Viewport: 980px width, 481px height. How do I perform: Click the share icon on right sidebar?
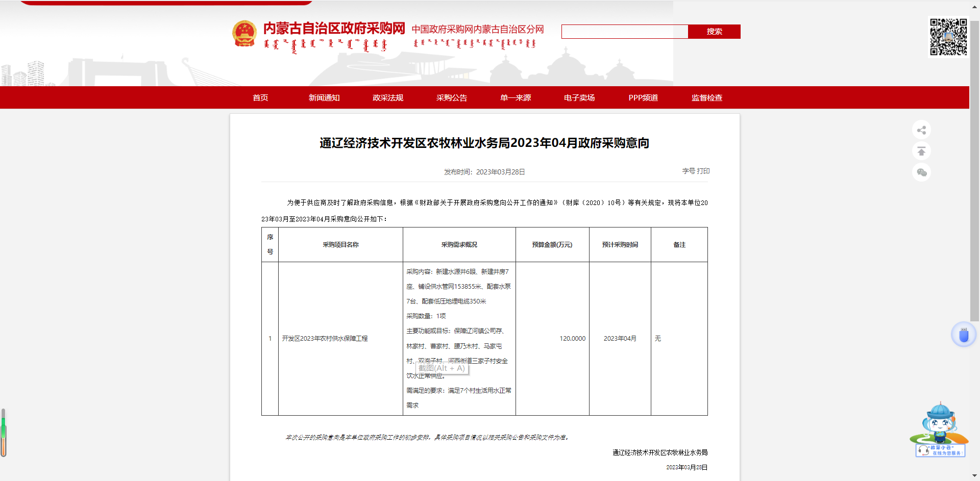921,130
